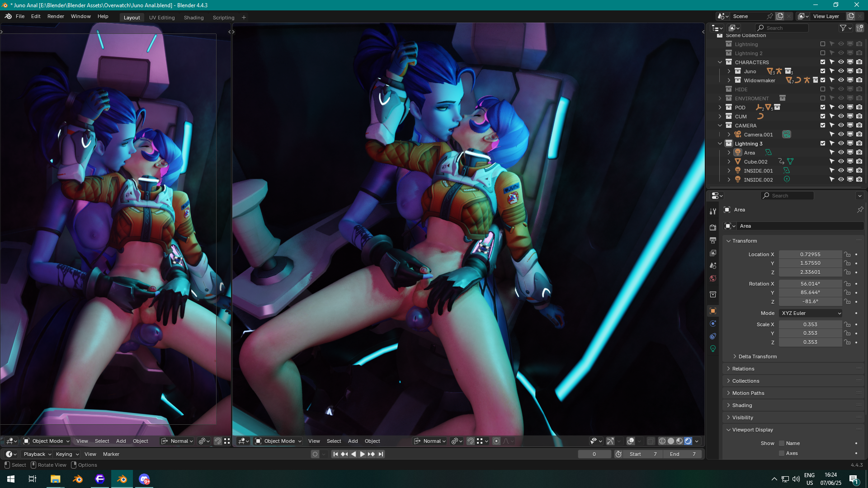
Task: Add a new collection in the Outliner
Action: coord(859,28)
